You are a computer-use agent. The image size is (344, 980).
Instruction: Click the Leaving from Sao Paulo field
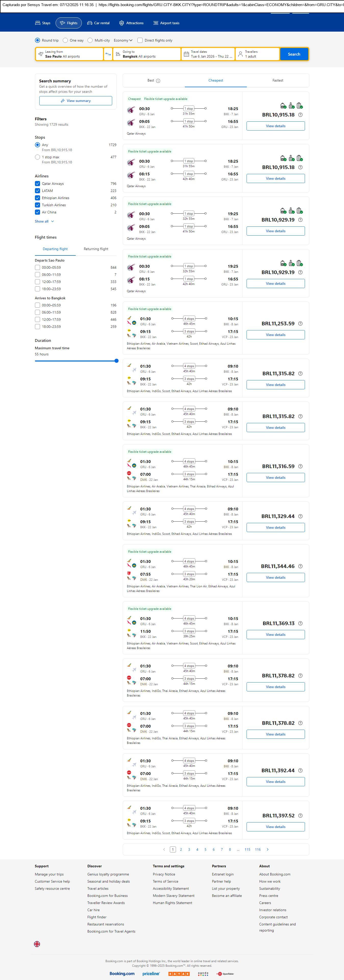pyautogui.click(x=69, y=54)
